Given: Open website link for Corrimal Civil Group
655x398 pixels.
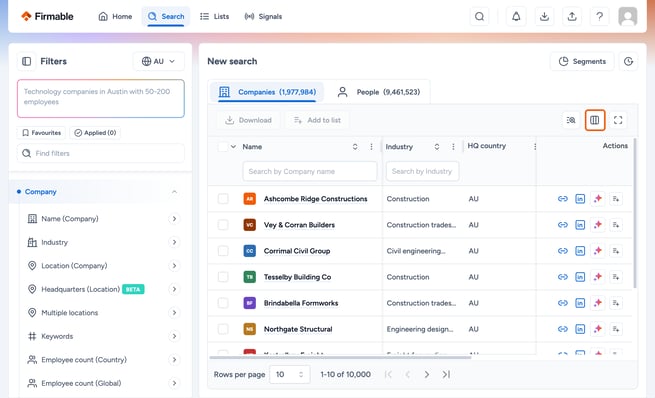Looking at the screenshot, I should (563, 251).
